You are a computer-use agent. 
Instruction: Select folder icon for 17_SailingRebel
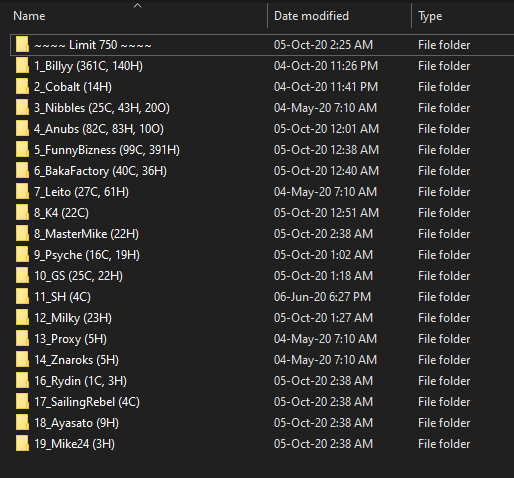22,402
